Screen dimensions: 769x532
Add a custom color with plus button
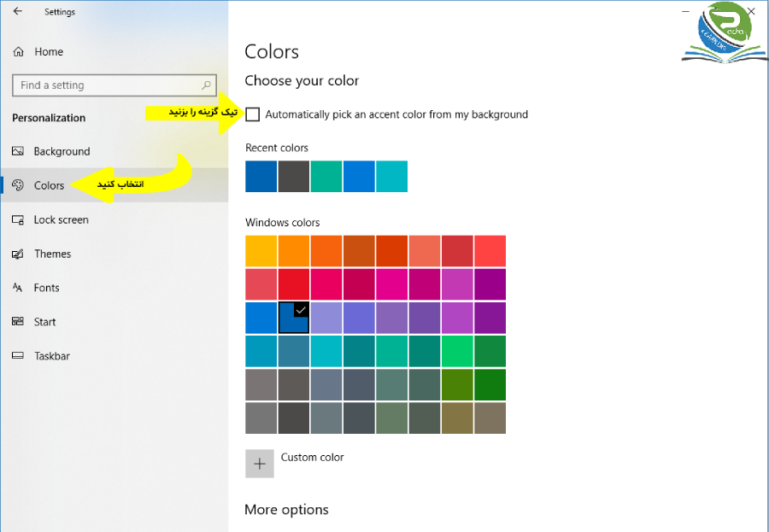(260, 464)
